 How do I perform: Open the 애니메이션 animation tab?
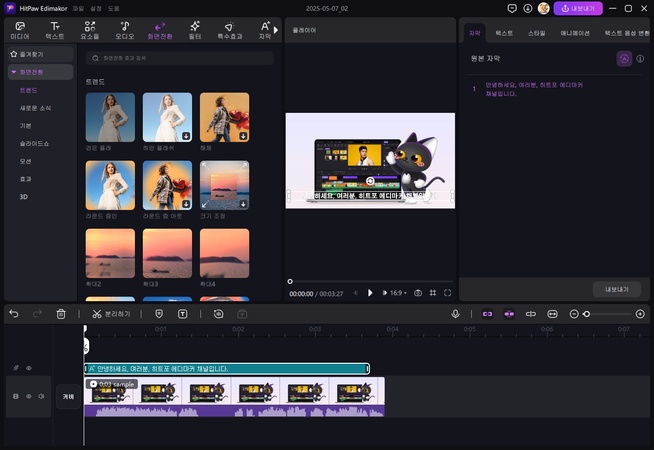pyautogui.click(x=575, y=33)
